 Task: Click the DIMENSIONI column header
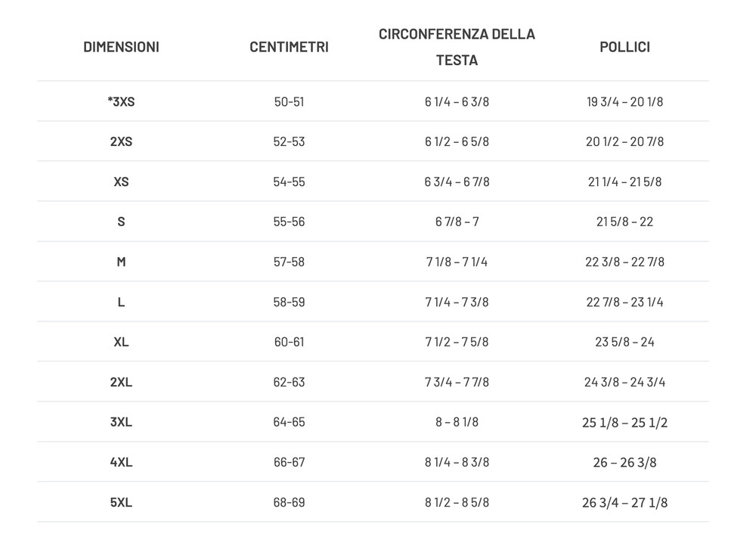click(121, 47)
